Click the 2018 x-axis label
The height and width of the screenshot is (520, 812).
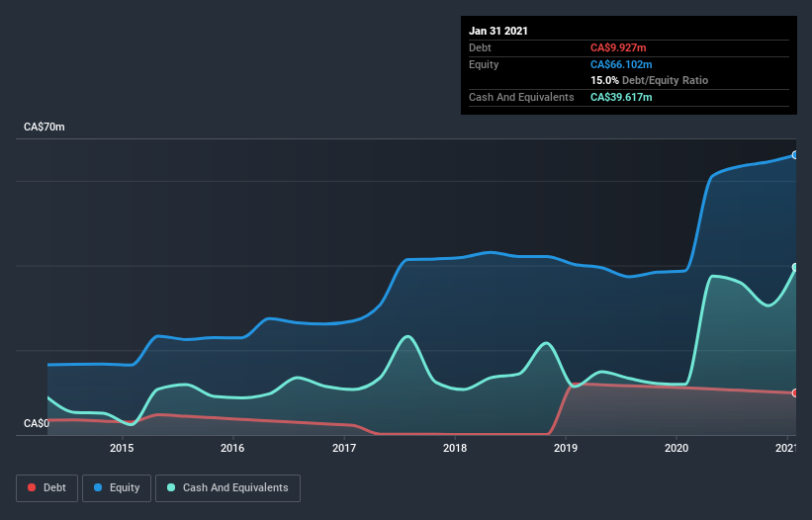click(455, 448)
